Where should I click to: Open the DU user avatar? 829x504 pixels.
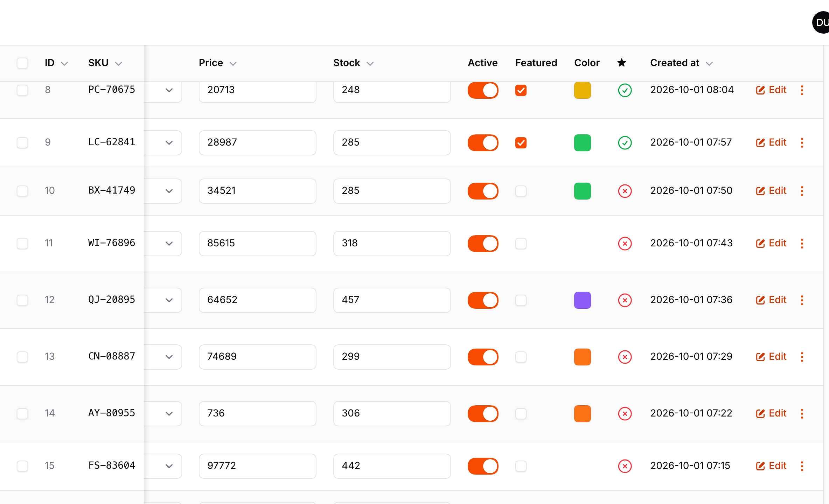(x=821, y=22)
